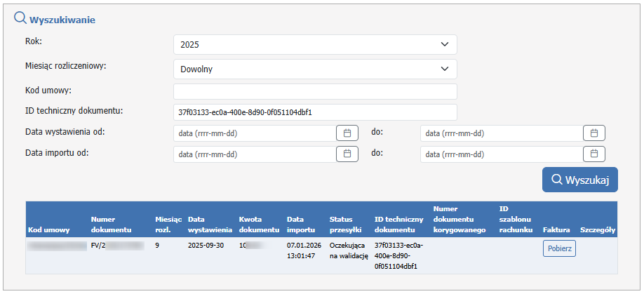Select the FV/2 document number cell
The width and height of the screenshot is (644, 294).
(117, 246)
